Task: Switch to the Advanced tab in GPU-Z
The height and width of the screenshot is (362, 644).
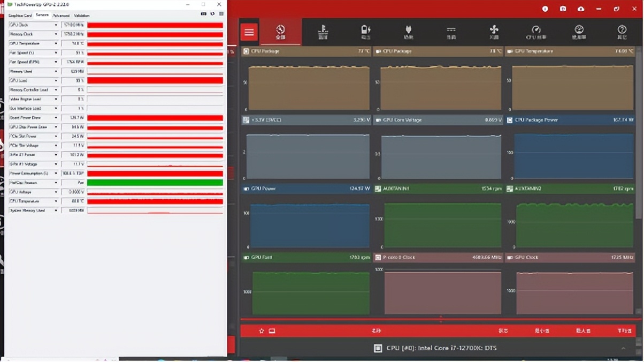Action: 61,16
